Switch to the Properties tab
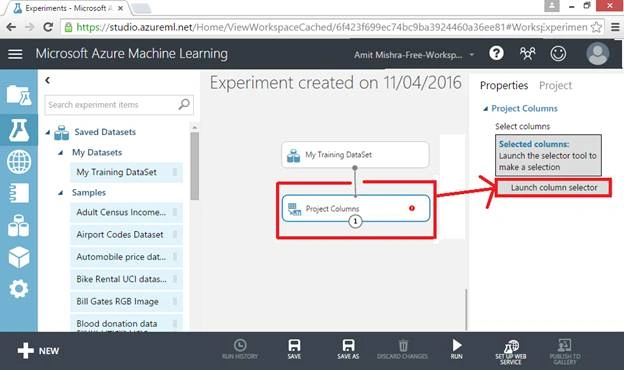The width and height of the screenshot is (624, 370). 504,86
